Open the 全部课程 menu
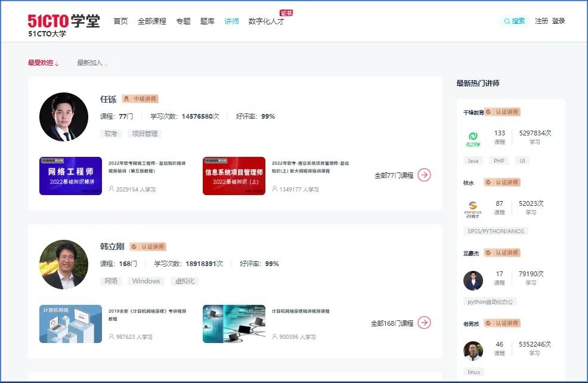588x383 pixels. point(151,21)
